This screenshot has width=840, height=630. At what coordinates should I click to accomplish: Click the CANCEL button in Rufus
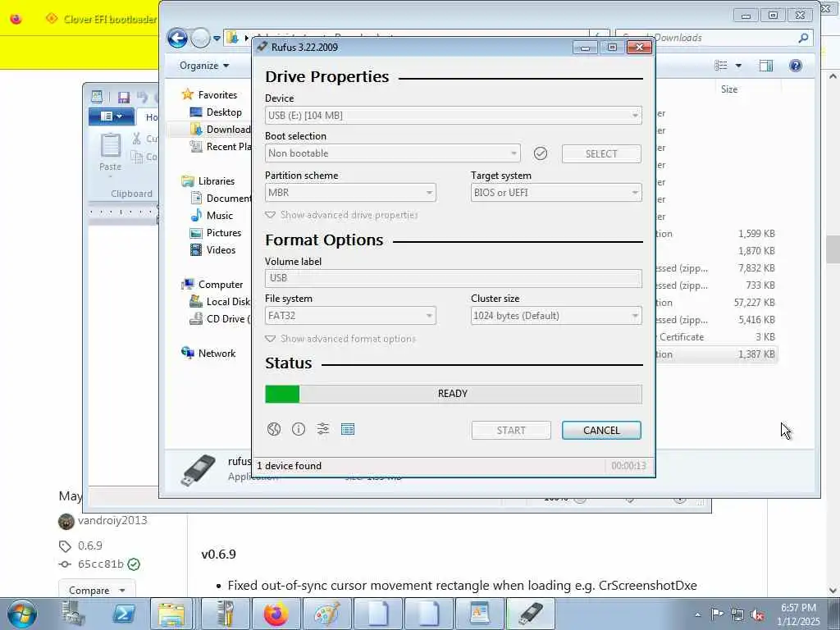tap(601, 430)
